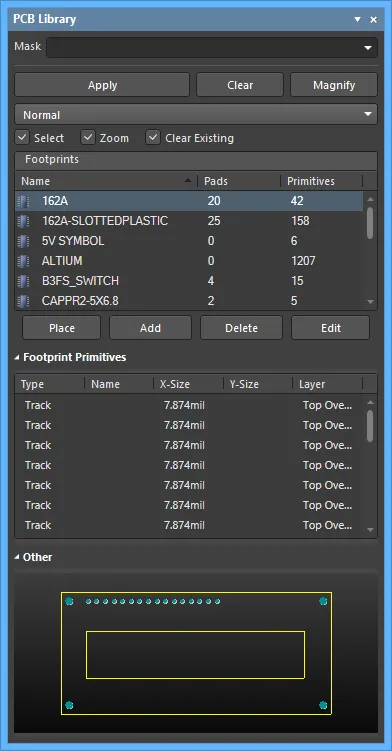
Task: Uncheck the Zoom checkbox
Action: 88,138
